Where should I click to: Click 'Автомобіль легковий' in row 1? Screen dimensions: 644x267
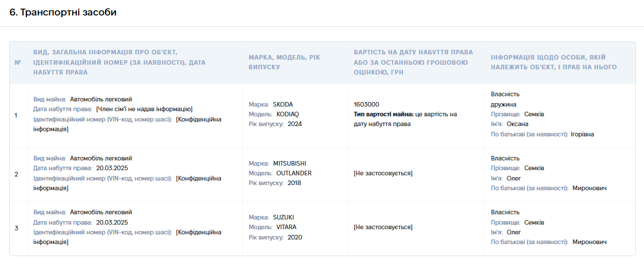101,99
